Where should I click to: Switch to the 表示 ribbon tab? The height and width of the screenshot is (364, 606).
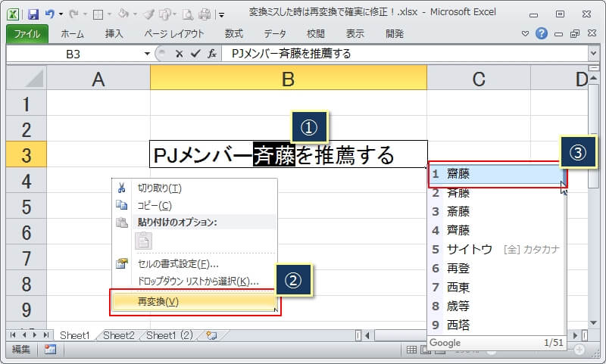tap(355, 34)
